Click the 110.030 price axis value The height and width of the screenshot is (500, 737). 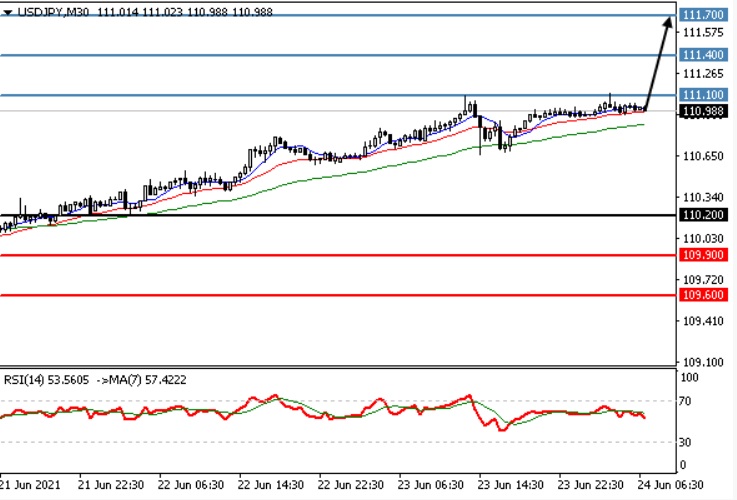(x=703, y=239)
